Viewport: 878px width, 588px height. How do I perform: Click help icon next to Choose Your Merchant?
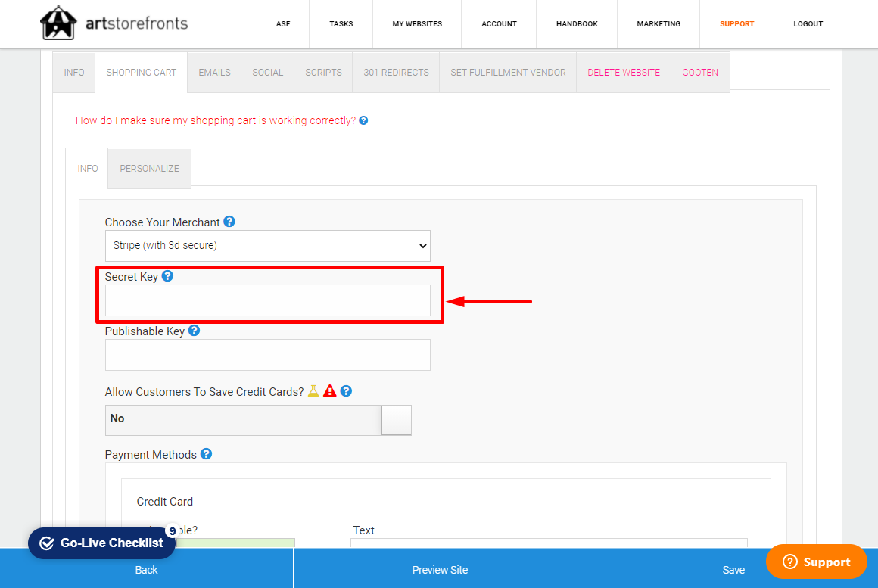tap(229, 222)
